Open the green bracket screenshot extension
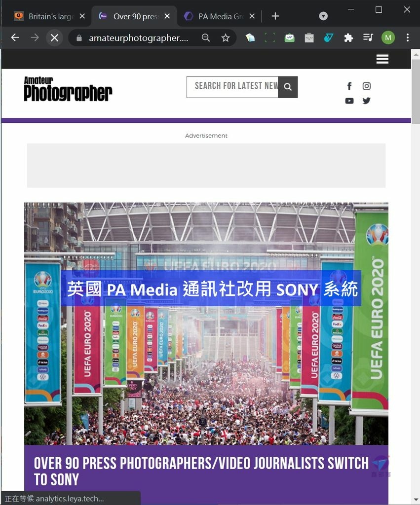This screenshot has width=420, height=505. pos(270,37)
